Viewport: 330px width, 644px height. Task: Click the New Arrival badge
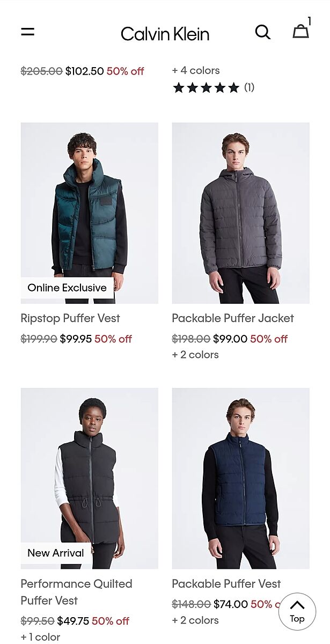coord(56,553)
